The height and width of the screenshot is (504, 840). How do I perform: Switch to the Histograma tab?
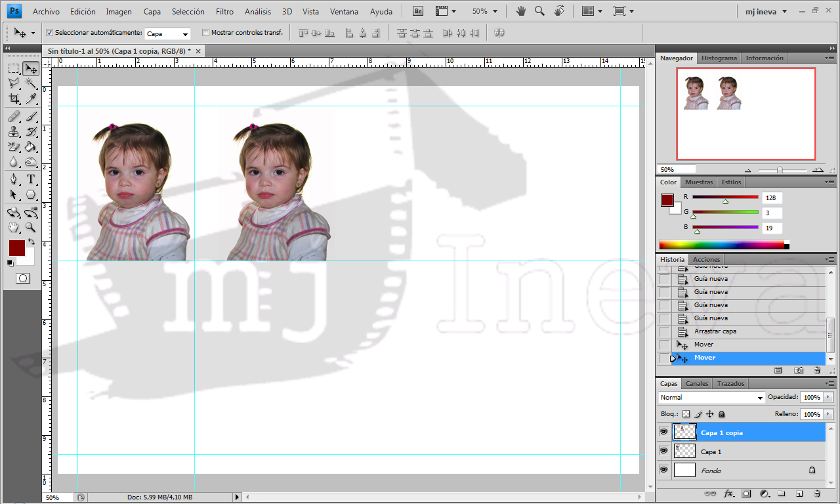click(x=719, y=58)
